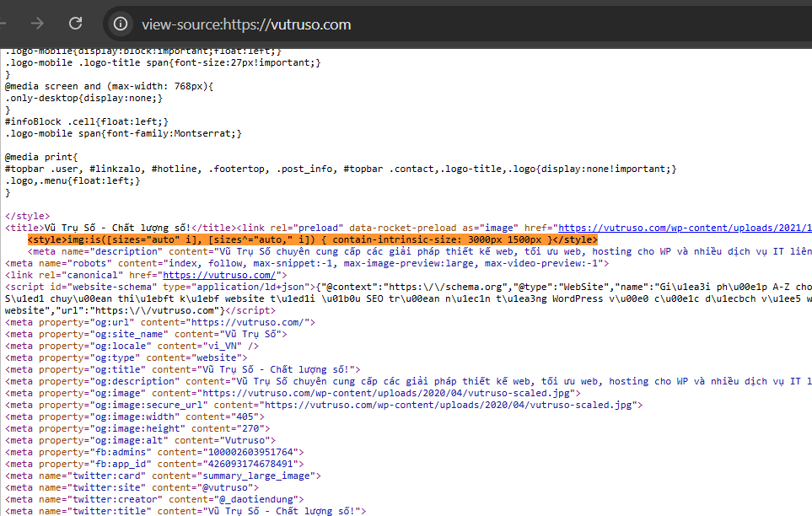812x516 pixels.
Task: Click the #topbar .user, #linkzalo line
Action: (341, 169)
